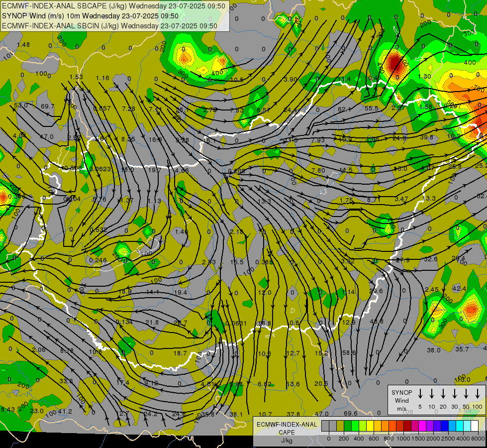The height and width of the screenshot is (448, 487).
Task: Click the 55.5 value on the map
Action: 372,108
